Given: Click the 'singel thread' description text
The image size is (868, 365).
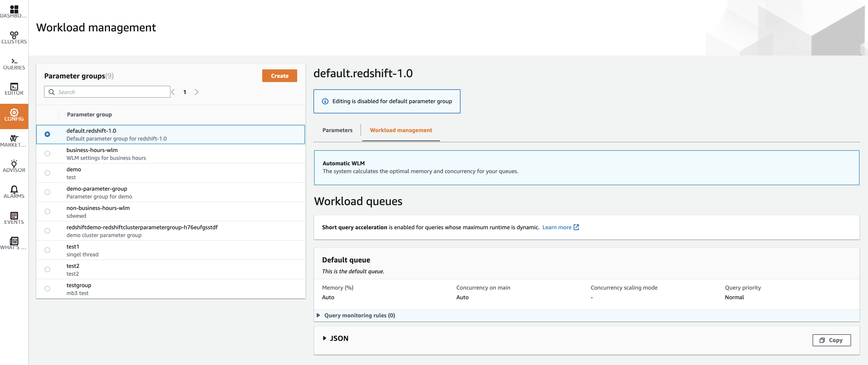Looking at the screenshot, I should [82, 254].
